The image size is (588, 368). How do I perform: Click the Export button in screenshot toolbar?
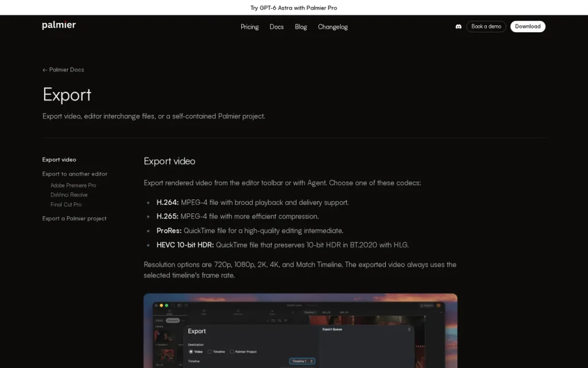[x=427, y=306]
